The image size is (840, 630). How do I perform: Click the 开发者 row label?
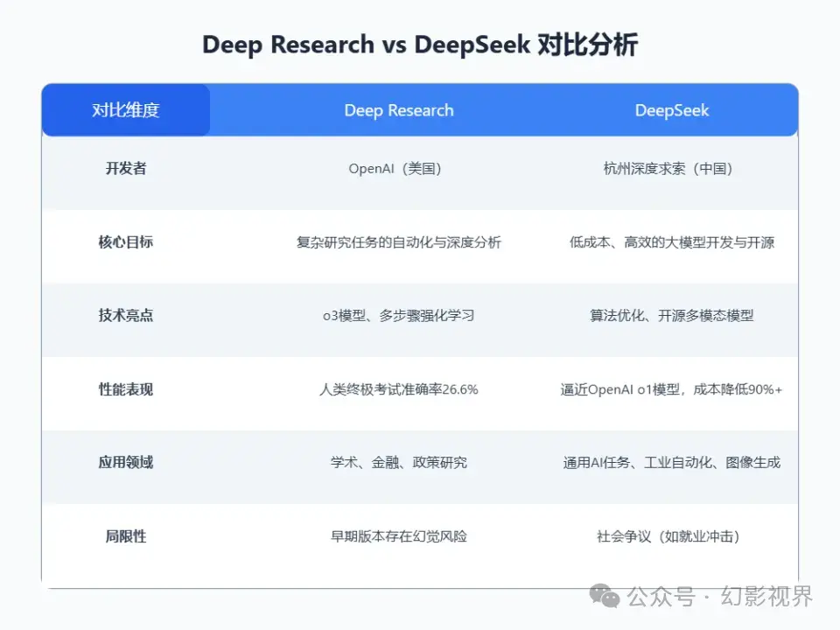tap(126, 168)
